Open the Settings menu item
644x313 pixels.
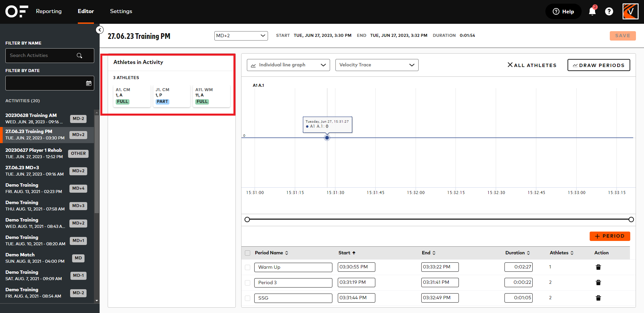pyautogui.click(x=121, y=11)
